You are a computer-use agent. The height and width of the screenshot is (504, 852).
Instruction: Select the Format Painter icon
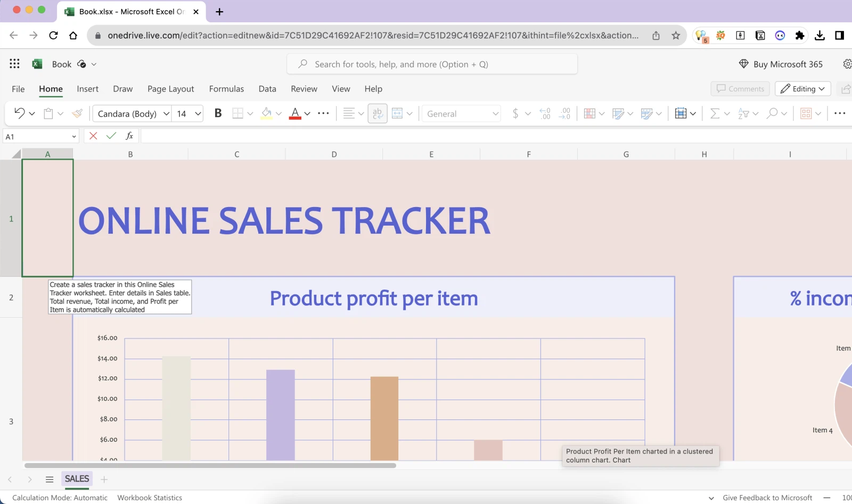(x=78, y=113)
